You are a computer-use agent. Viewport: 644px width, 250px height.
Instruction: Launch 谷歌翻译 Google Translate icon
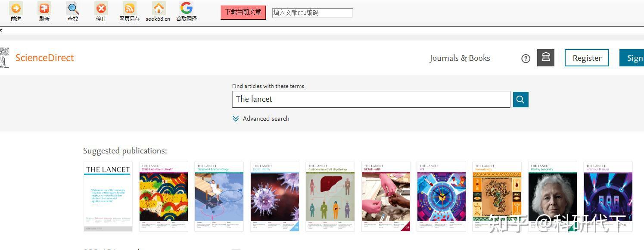186,9
